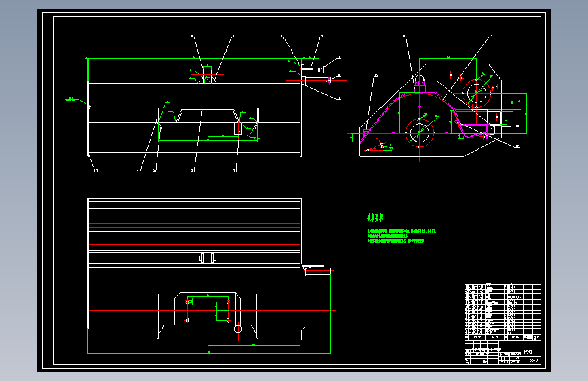The image size is (588, 381).
Task: Select the green annotation label left of the front view
Action: [71, 100]
